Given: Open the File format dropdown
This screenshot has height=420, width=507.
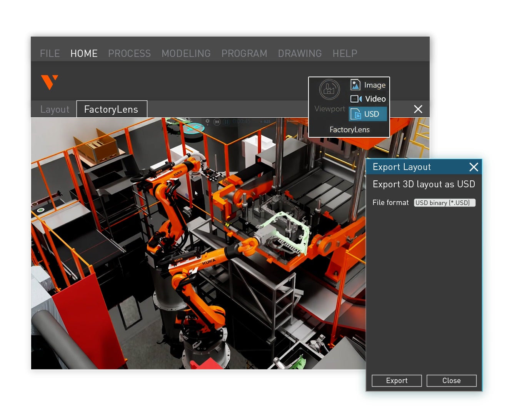Looking at the screenshot, I should (445, 203).
